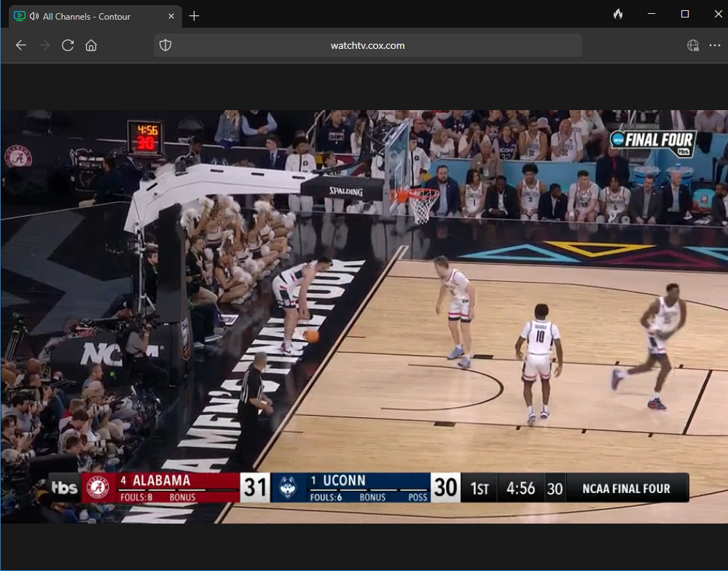Image resolution: width=728 pixels, height=571 pixels.
Task: Click Alabama's score 31
Action: coord(255,487)
